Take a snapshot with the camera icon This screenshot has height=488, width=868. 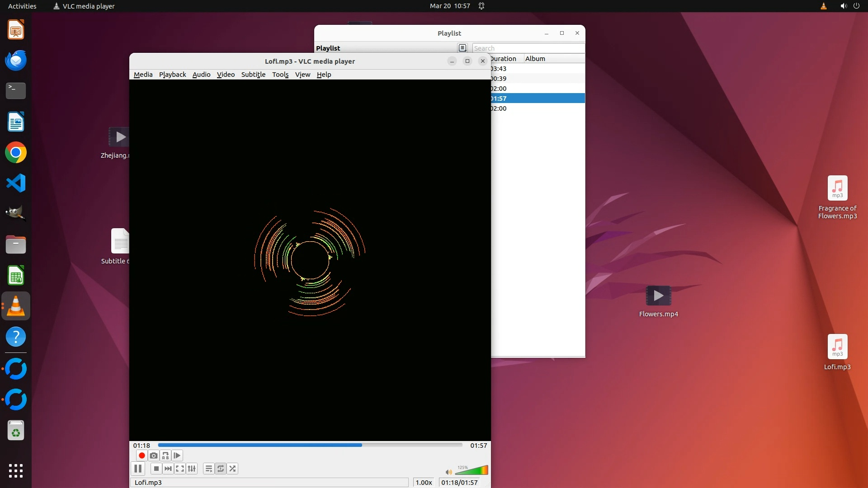[154, 455]
